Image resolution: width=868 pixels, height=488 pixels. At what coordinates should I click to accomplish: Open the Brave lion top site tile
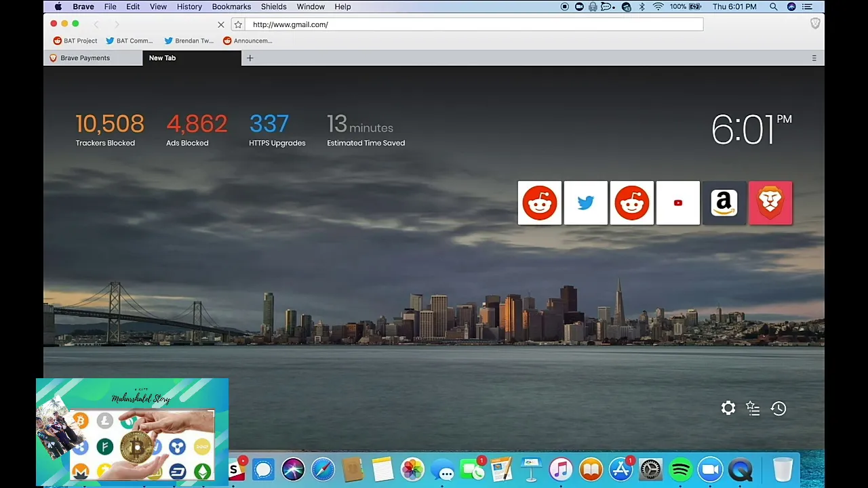[x=770, y=203]
